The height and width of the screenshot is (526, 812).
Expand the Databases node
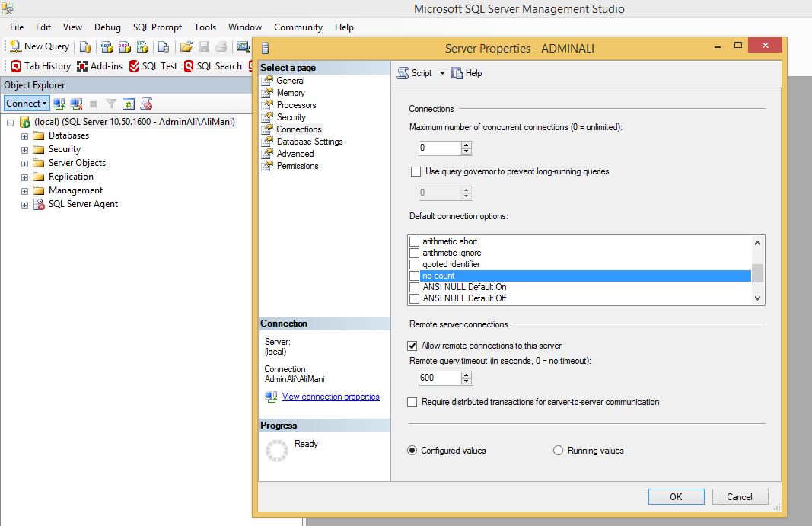(x=24, y=136)
